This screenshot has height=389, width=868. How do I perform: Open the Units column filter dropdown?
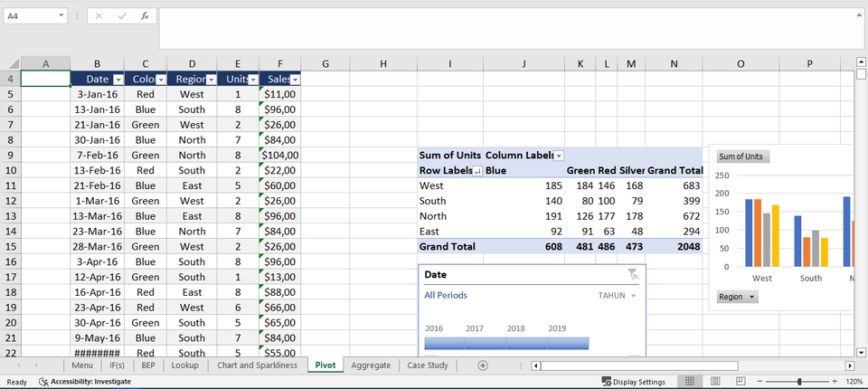click(253, 80)
